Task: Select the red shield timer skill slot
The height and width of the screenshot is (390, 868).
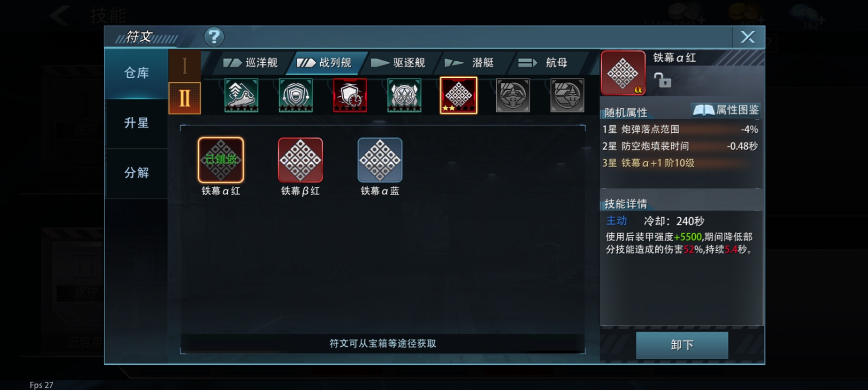Action: 350,95
